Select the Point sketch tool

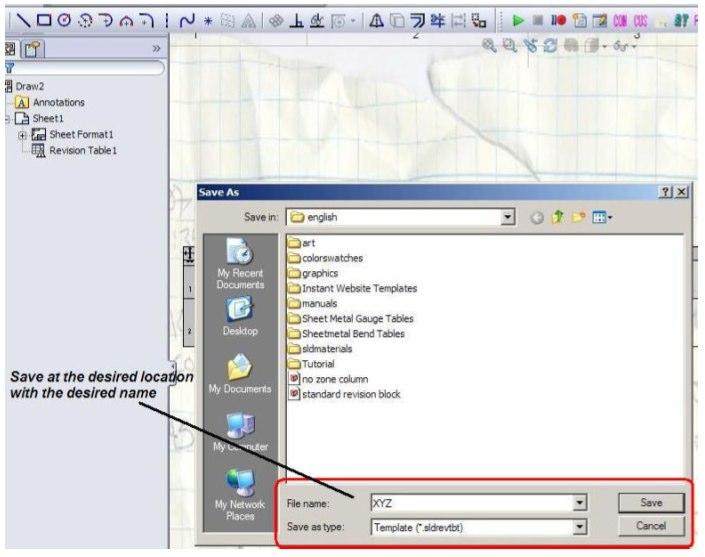208,21
